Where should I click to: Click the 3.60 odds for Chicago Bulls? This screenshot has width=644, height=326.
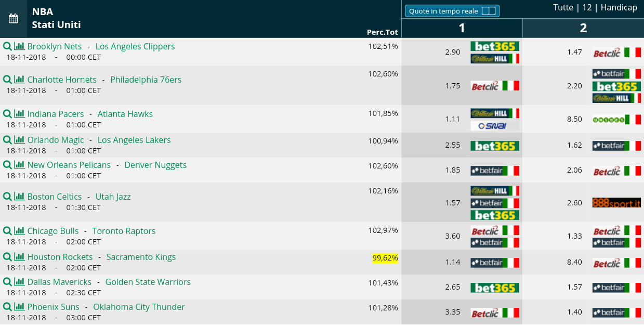click(453, 236)
